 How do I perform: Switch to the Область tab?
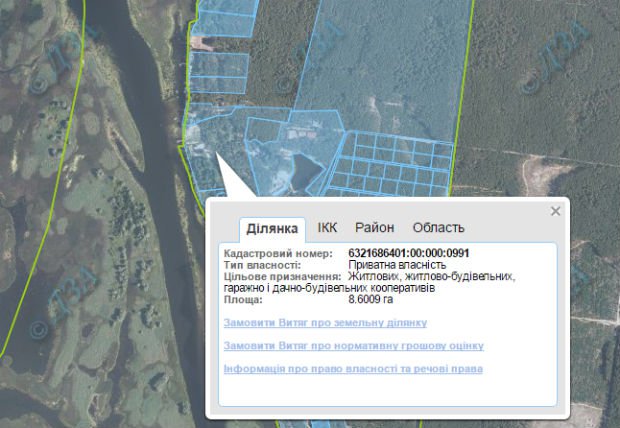point(438,228)
